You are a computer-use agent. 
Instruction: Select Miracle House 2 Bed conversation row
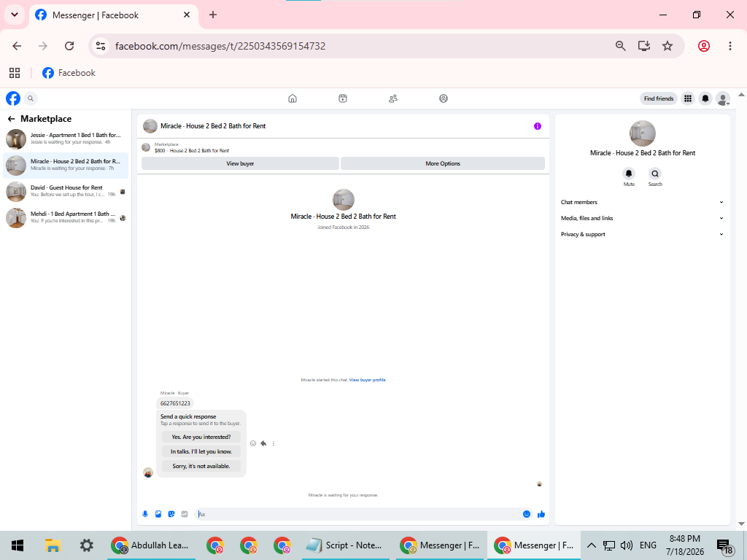tap(66, 165)
